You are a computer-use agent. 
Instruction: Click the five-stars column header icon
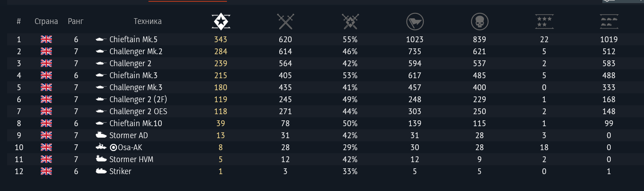(x=544, y=21)
